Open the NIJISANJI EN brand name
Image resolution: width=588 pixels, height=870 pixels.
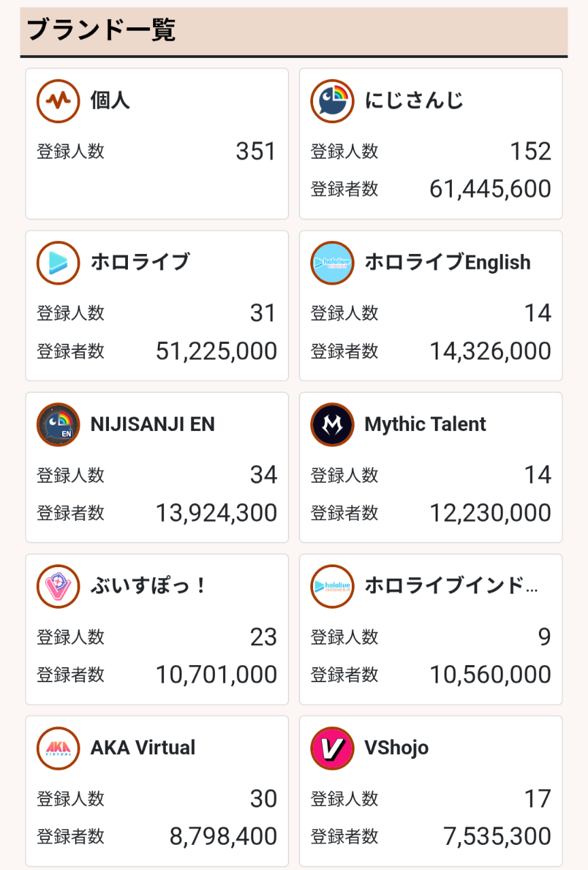(152, 424)
